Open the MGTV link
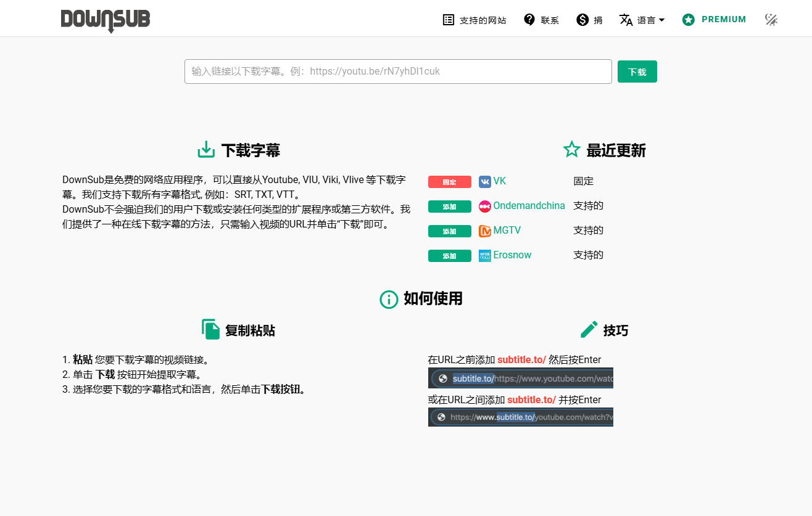 507,230
